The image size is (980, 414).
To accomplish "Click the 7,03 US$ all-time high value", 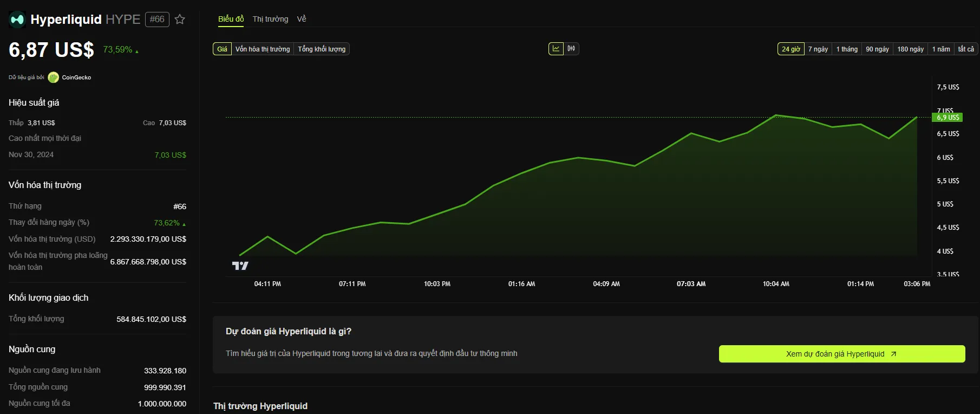I will (x=170, y=155).
